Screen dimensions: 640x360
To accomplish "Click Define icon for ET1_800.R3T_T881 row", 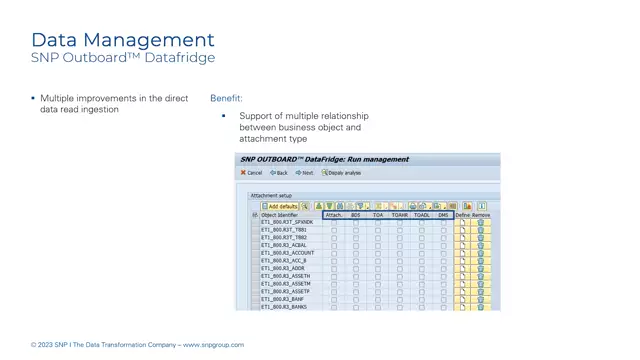I will pos(462,230).
